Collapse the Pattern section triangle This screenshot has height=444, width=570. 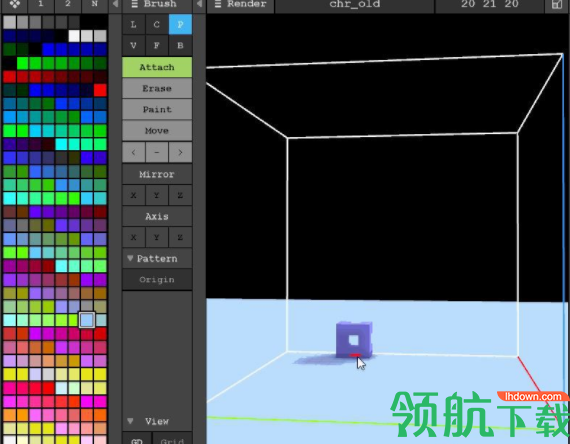[130, 258]
